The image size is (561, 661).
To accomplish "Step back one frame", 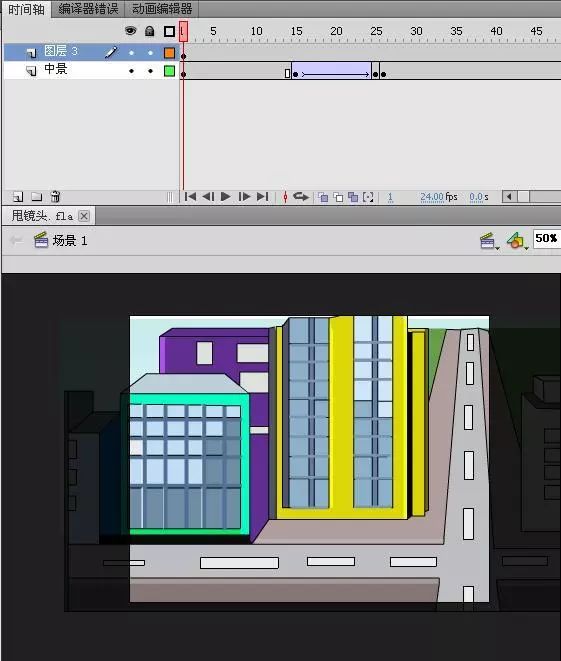I will pos(208,196).
